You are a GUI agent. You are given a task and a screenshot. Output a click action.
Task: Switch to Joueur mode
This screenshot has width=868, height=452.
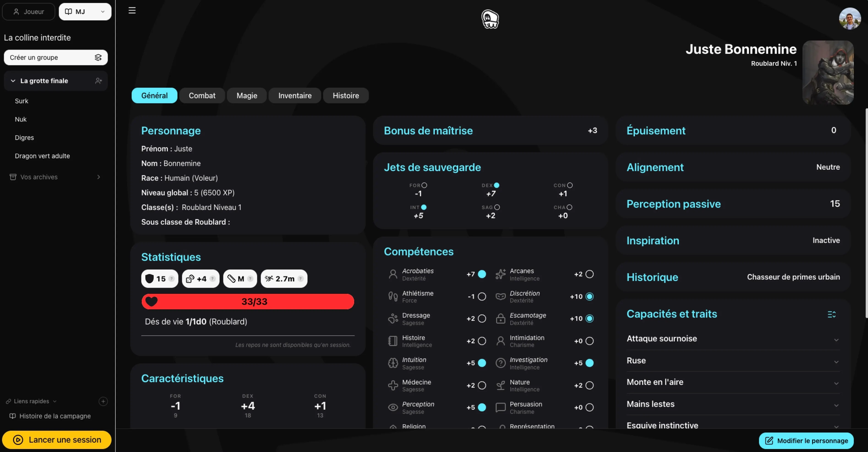29,12
